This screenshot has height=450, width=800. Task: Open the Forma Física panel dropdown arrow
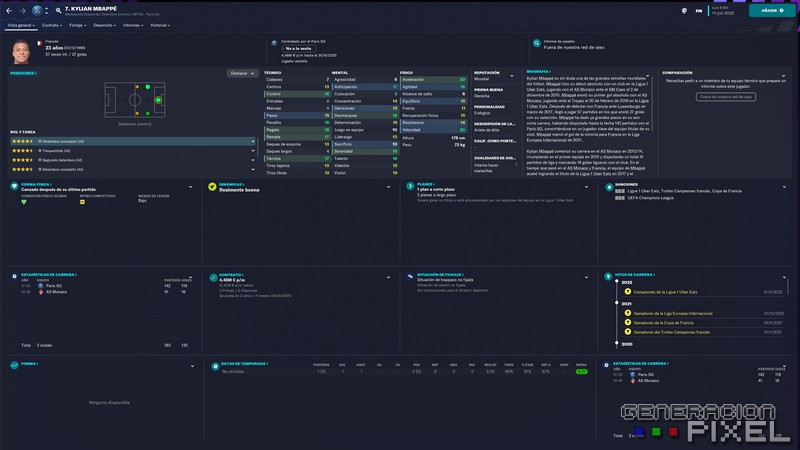[x=191, y=187]
